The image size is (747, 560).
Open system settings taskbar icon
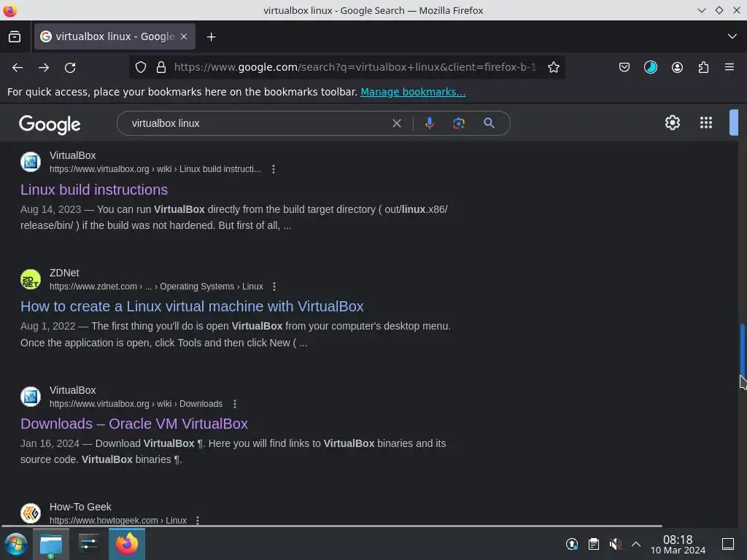pos(88,544)
